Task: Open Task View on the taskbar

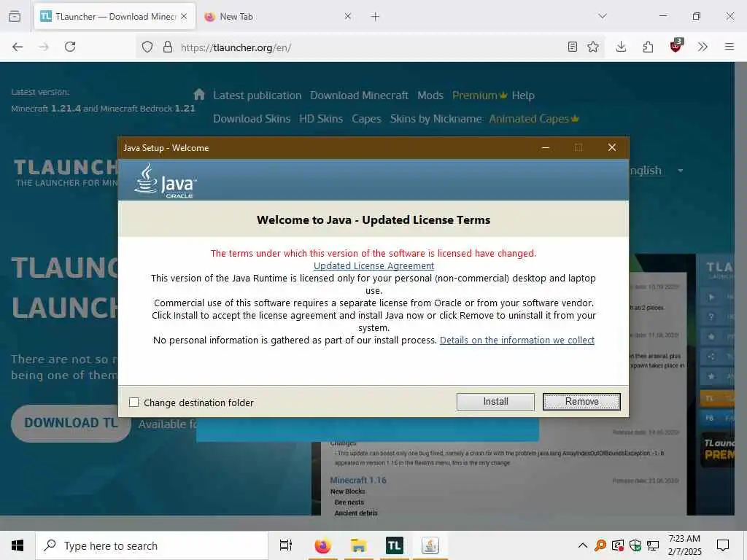Action: pyautogui.click(x=286, y=545)
